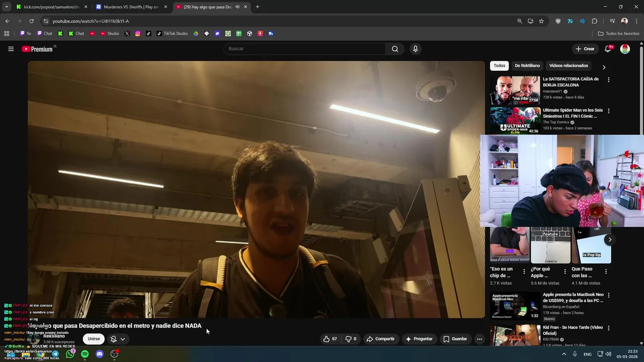Show hidden tray icons chevron
The width and height of the screenshot is (644, 362).
click(564, 354)
